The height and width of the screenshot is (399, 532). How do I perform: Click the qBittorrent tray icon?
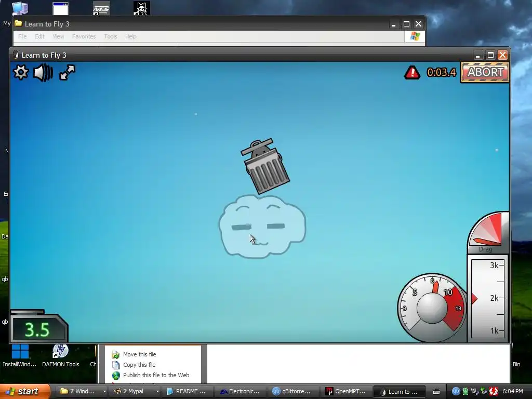point(456,391)
